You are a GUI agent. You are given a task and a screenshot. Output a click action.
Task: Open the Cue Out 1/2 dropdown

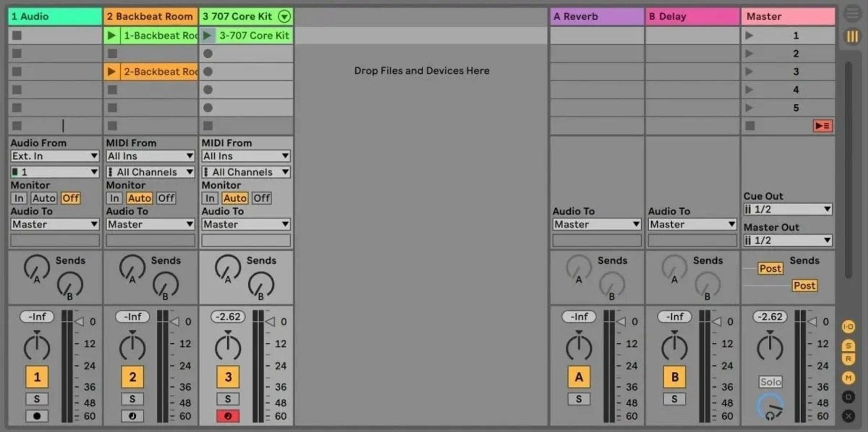click(788, 209)
